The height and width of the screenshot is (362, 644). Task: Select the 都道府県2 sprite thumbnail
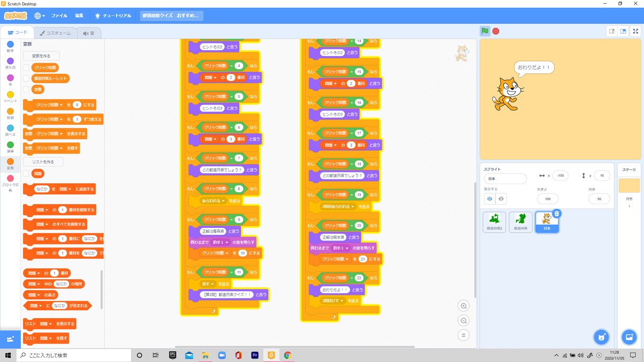pos(494,222)
